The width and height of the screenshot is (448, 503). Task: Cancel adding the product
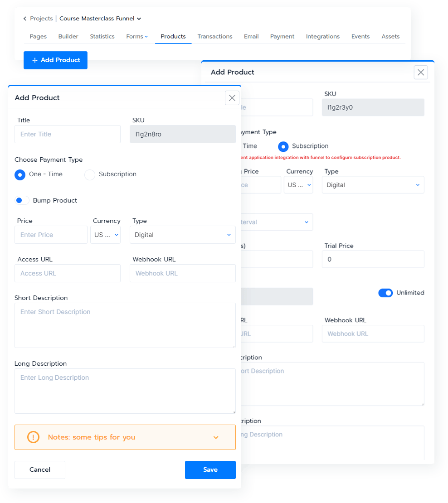(x=40, y=470)
